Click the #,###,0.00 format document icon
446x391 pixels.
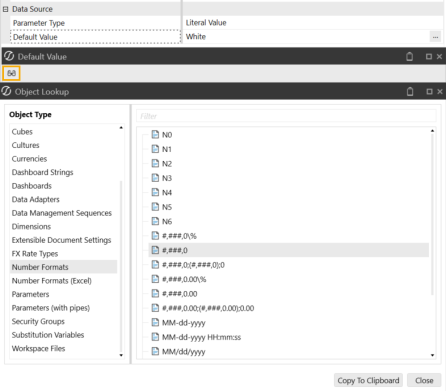point(155,293)
